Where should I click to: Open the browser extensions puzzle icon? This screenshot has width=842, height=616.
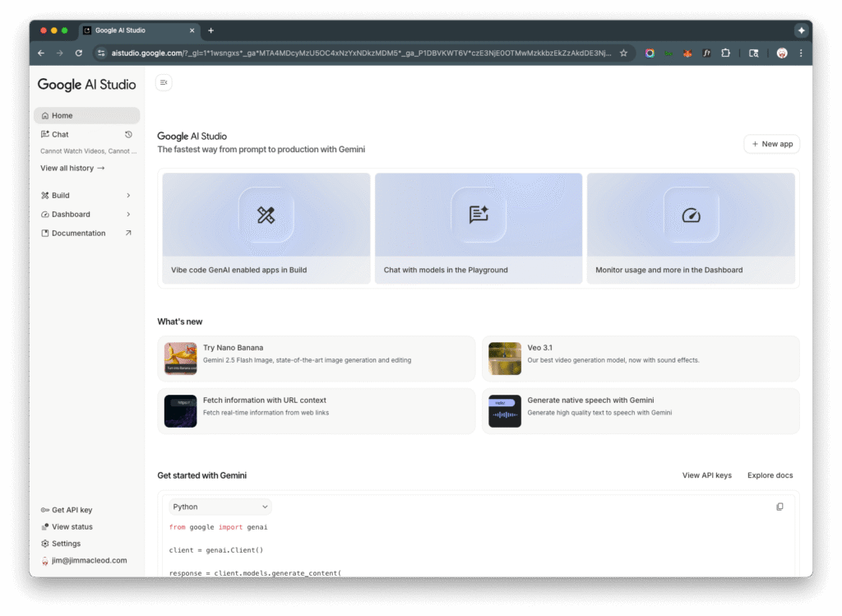tap(725, 53)
